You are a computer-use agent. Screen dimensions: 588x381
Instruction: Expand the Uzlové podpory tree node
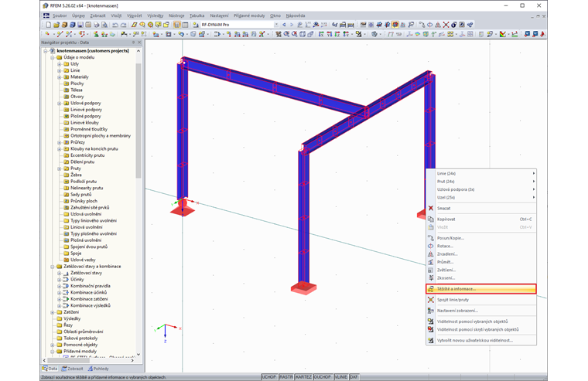coord(60,103)
